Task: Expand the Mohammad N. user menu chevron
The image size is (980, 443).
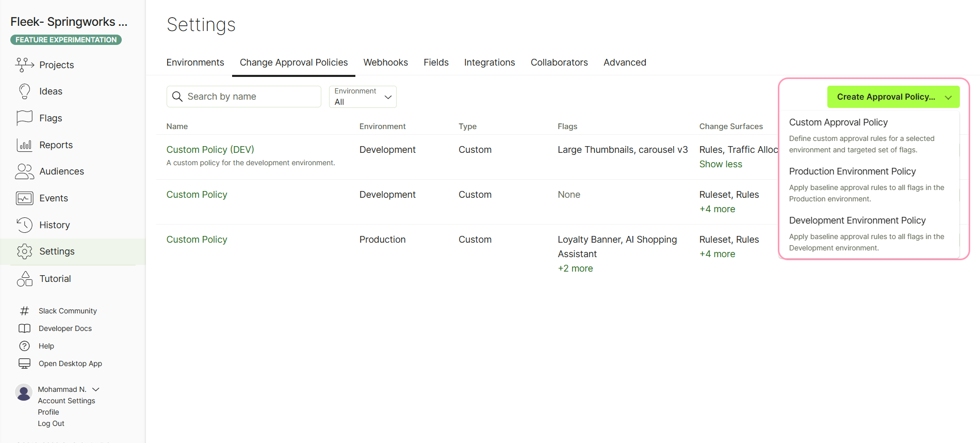Action: click(x=96, y=389)
